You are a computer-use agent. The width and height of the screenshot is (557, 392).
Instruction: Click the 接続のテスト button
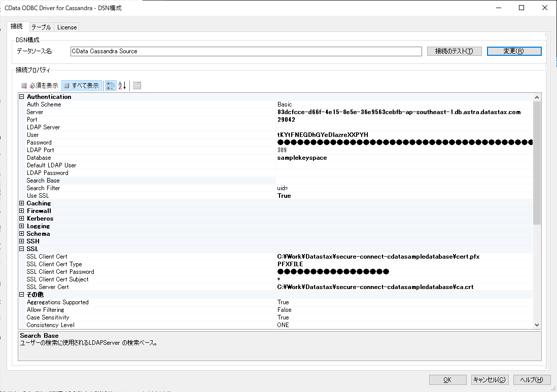click(455, 51)
